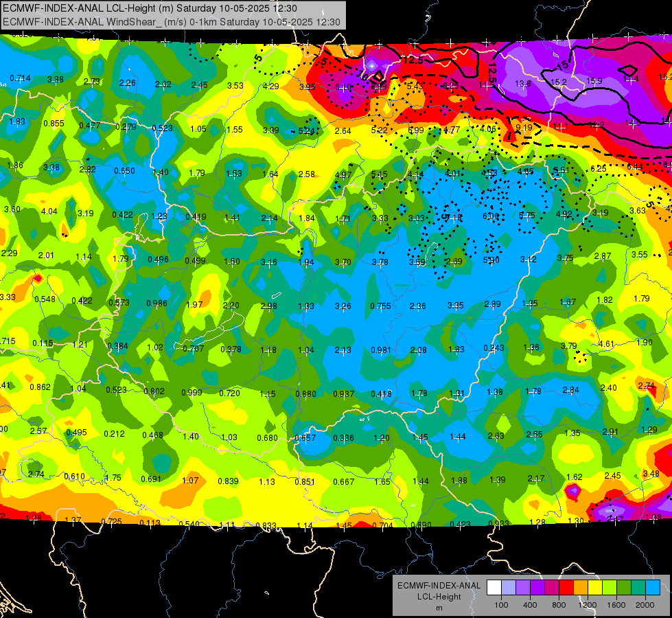Viewport: 672px width, 618px height.
Task: Click wind shear value 0.418
Action: [381, 393]
